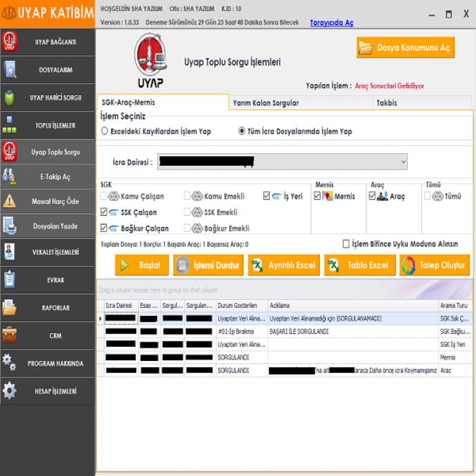Image resolution: width=476 pixels, height=476 pixels.
Task: Click the SGK İş Yeri cell
Action: 455,344
